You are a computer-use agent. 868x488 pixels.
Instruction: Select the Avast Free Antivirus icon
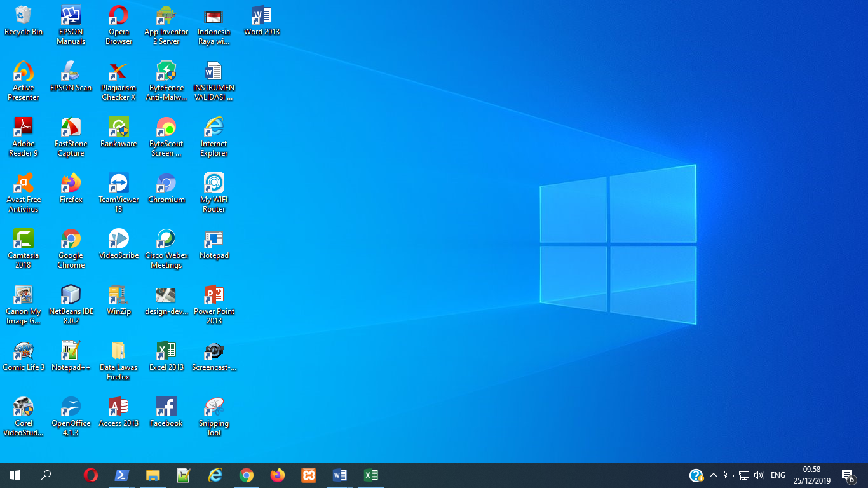pos(24,193)
